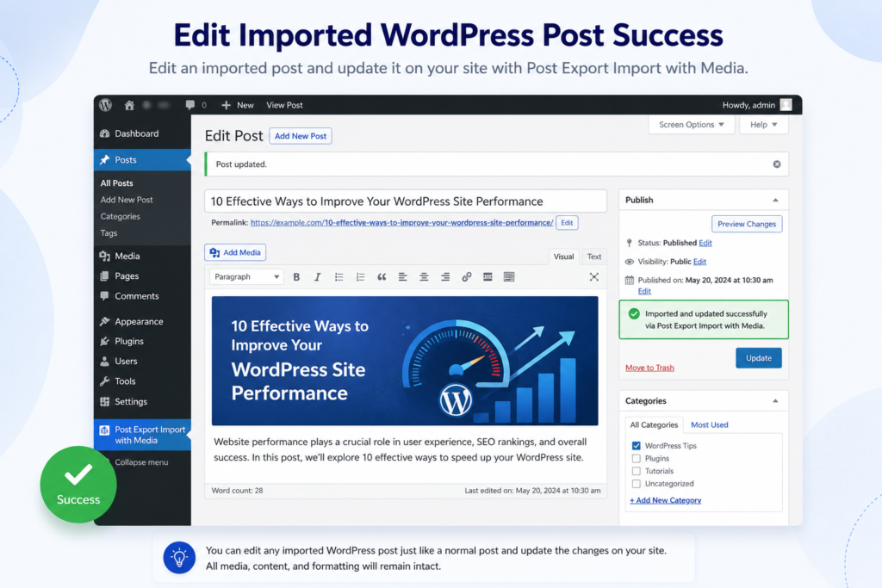
Task: Select the Most Used categories tab
Action: 710,425
